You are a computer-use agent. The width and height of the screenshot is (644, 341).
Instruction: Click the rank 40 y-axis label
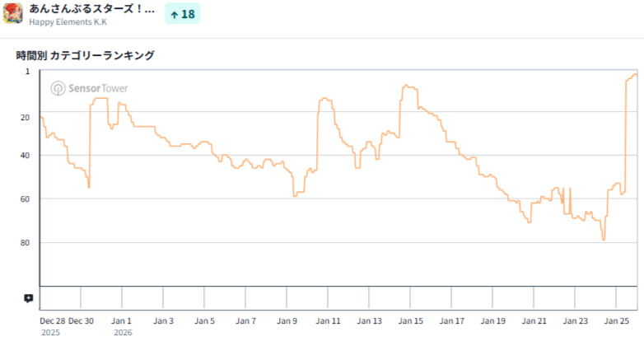point(25,155)
